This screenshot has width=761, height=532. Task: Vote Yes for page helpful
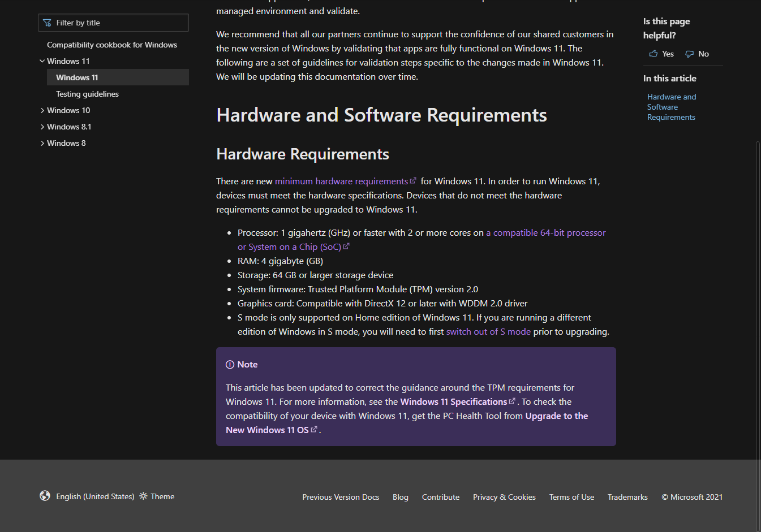(661, 54)
